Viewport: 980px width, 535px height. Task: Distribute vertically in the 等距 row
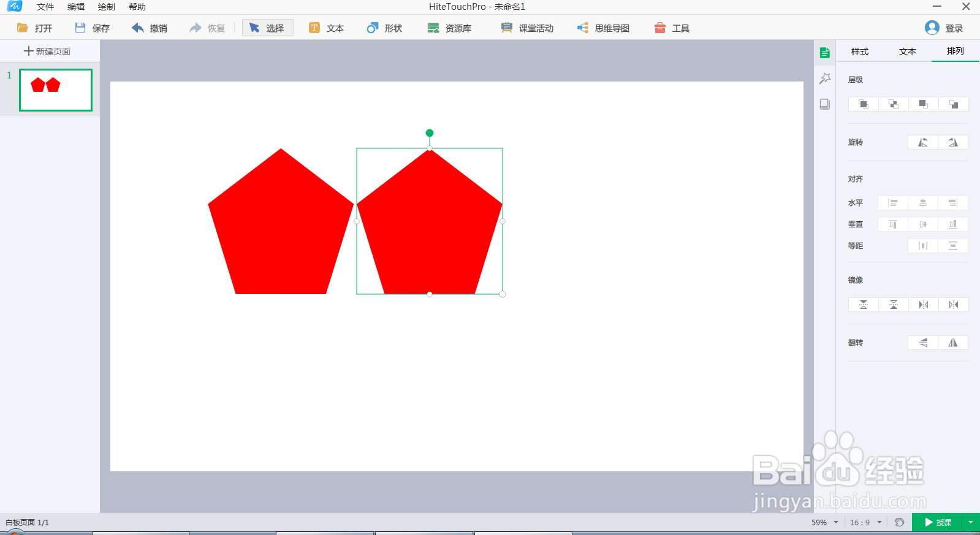(953, 246)
